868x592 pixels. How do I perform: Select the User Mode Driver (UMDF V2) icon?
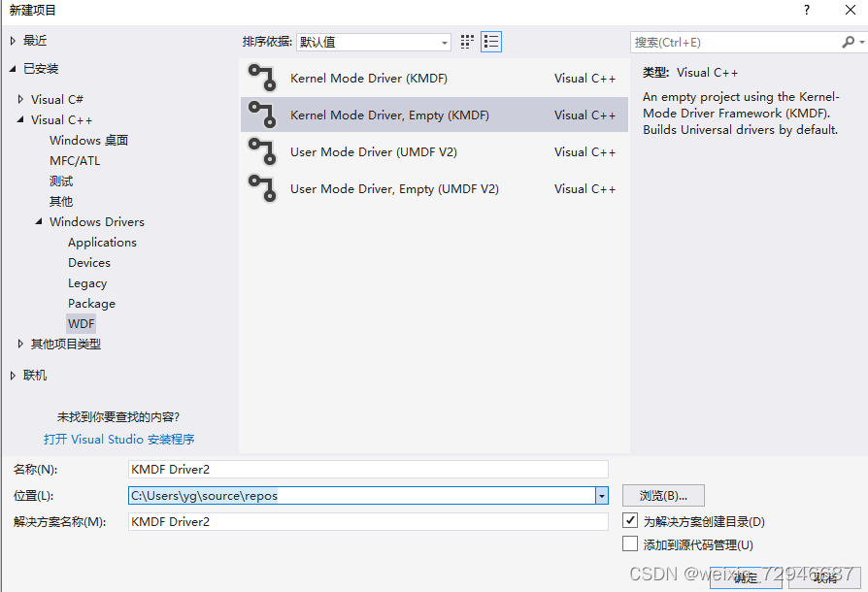263,152
